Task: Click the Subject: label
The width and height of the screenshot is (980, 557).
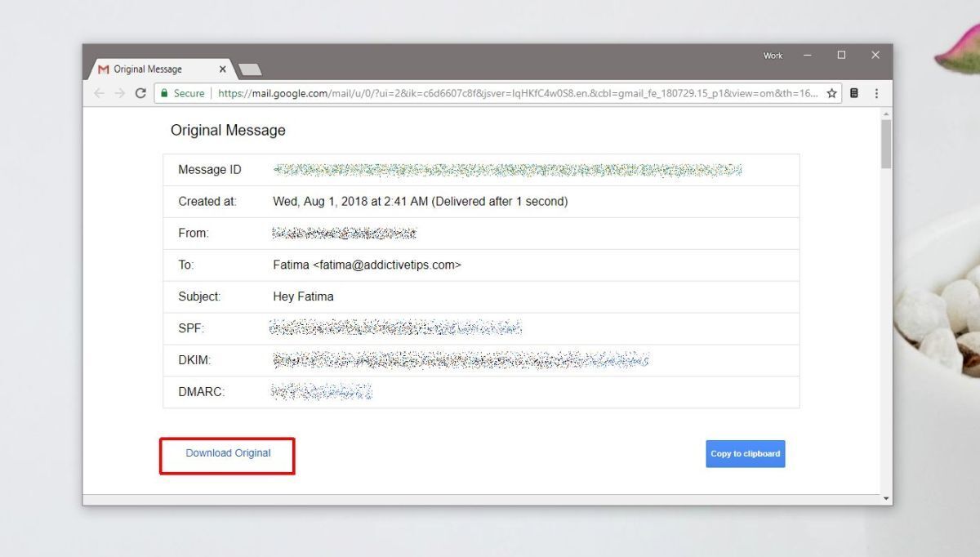Action: 199,296
